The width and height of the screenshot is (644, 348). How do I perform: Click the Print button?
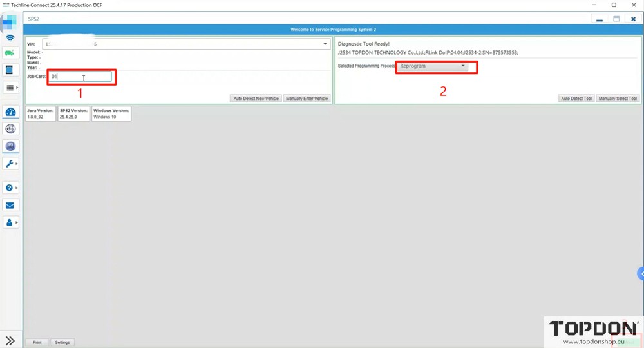37,342
